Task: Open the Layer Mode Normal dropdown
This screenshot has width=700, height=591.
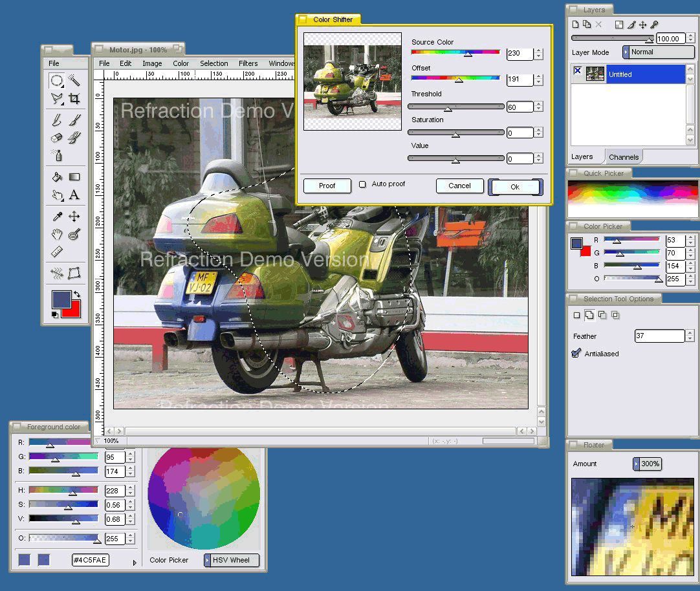Action: [x=657, y=52]
